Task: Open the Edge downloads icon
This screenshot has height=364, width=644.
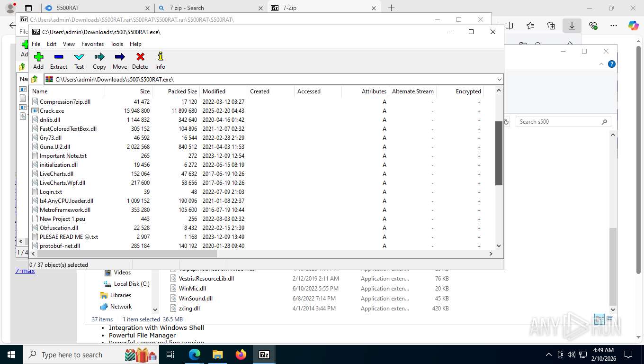Action: tap(572, 26)
